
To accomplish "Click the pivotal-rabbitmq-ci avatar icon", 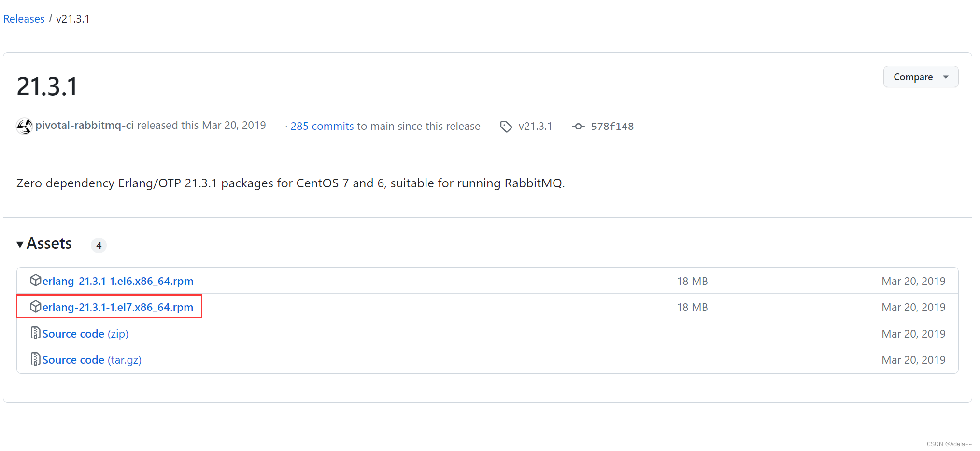I will tap(24, 126).
